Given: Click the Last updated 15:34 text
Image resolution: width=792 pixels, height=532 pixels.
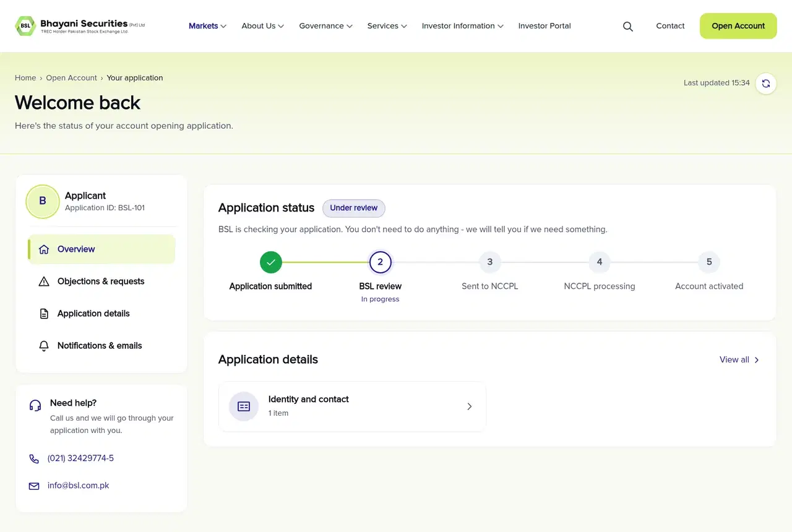Looking at the screenshot, I should coord(717,83).
